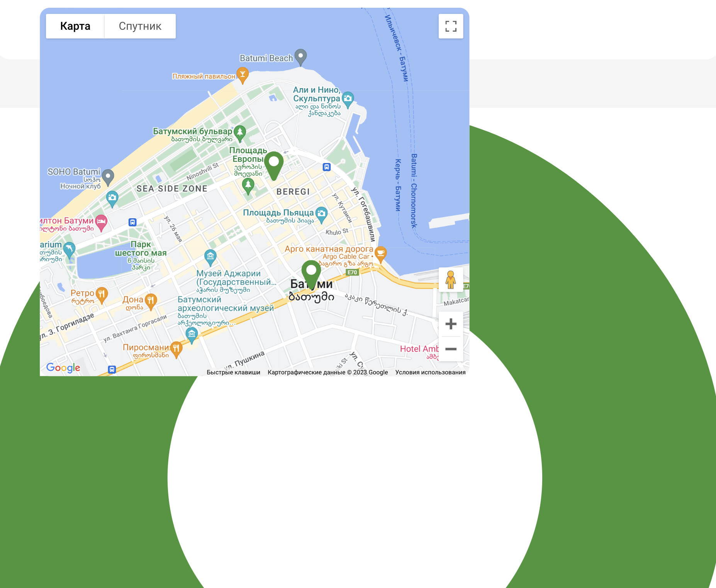The height and width of the screenshot is (588, 716).
Task: Click the Картографические данные © 2023 Google text
Action: (328, 372)
